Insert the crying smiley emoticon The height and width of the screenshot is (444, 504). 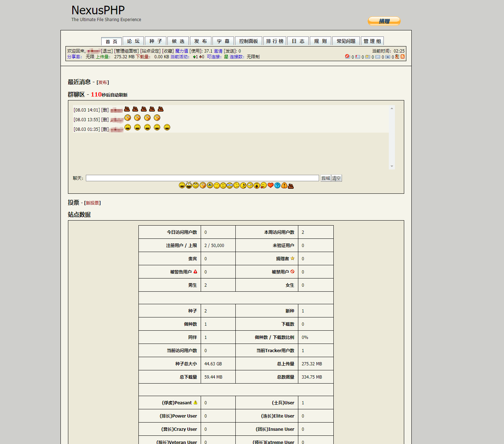click(x=210, y=185)
